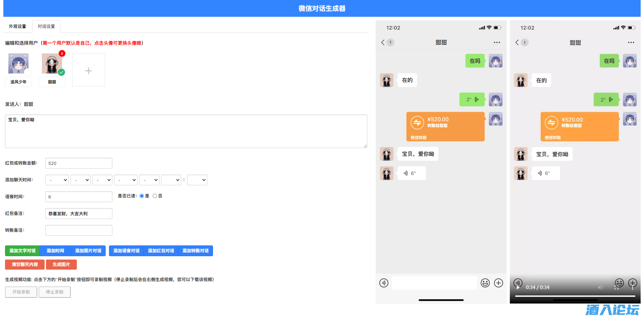
Task: Click the video progress bar in right preview
Action: point(575,296)
